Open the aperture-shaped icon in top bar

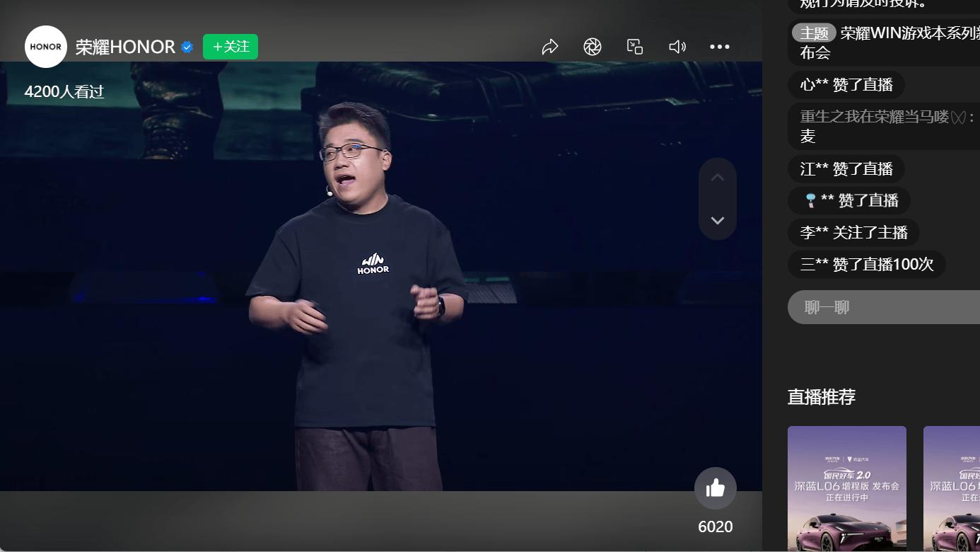[593, 47]
